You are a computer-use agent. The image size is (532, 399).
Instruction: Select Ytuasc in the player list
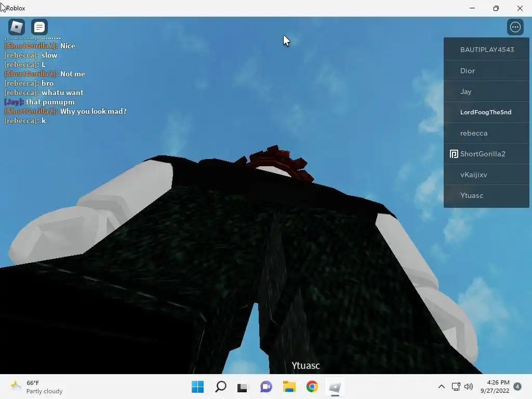[x=486, y=195]
